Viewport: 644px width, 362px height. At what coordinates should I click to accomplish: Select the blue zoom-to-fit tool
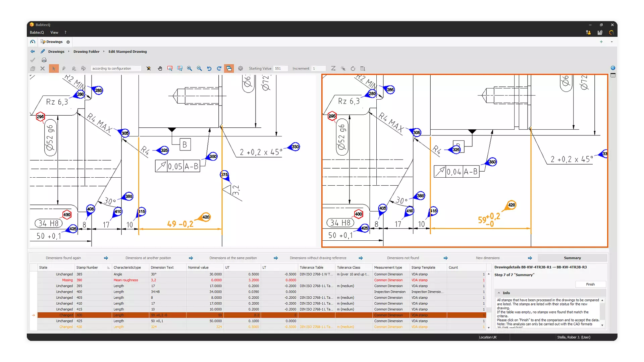pyautogui.click(x=180, y=68)
